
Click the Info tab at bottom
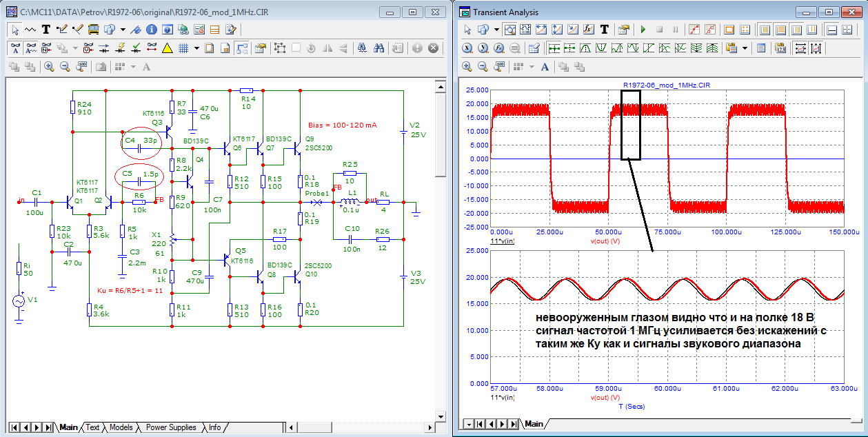click(x=215, y=427)
